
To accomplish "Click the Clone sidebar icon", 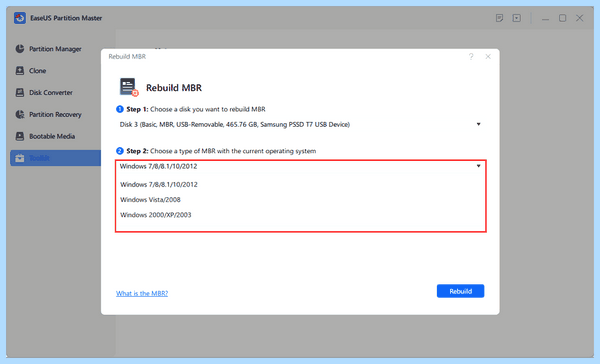I will pos(20,71).
